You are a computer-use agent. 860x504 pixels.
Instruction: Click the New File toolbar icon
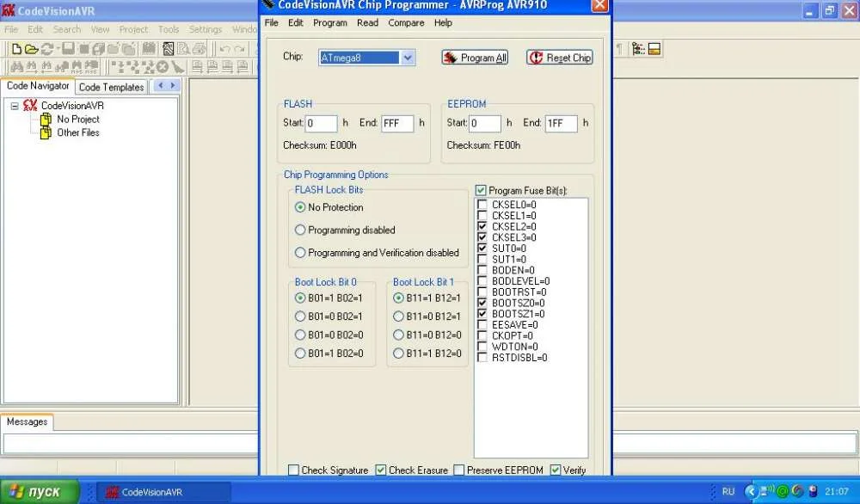pos(15,49)
